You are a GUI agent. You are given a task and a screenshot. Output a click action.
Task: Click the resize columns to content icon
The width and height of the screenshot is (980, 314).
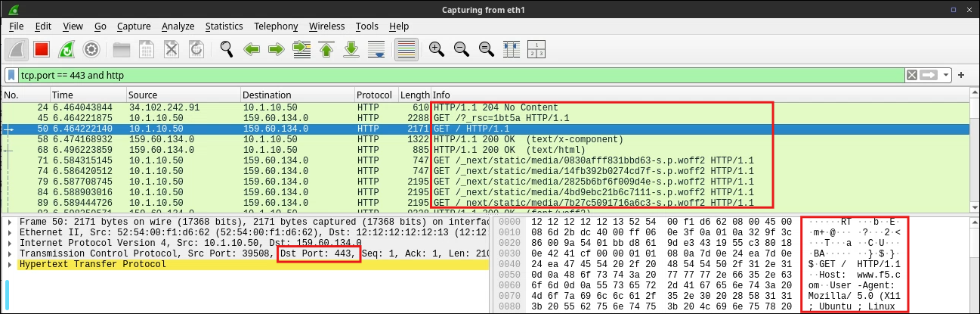pyautogui.click(x=511, y=49)
